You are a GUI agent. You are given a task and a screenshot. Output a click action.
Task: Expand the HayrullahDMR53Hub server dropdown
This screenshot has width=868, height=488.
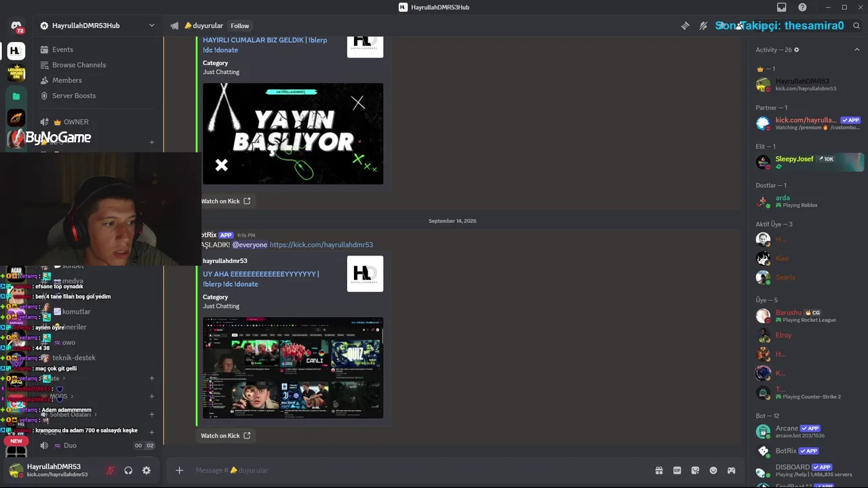point(152,26)
